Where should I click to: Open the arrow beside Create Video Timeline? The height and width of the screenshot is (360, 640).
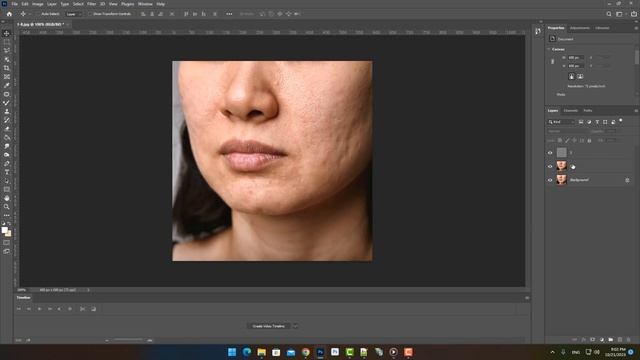[x=295, y=326]
